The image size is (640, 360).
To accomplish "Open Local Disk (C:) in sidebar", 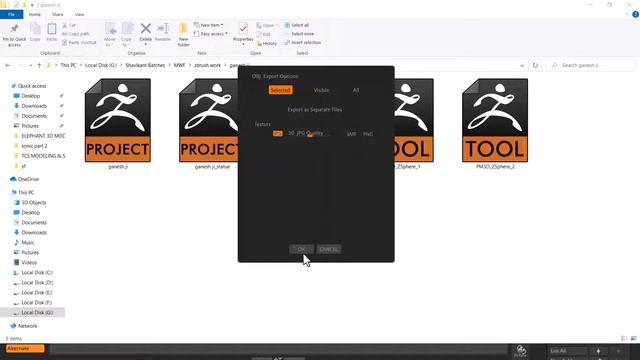I will point(37,273).
